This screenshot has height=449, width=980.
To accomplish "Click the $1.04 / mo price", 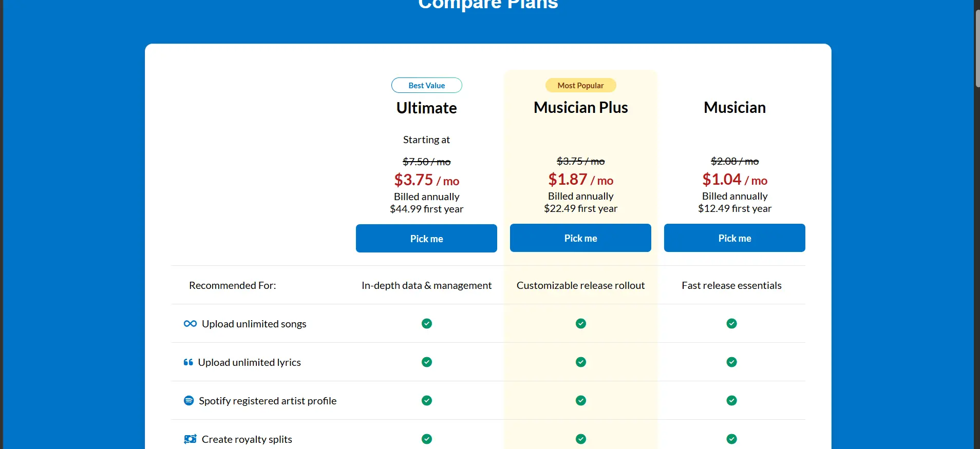I will [734, 180].
